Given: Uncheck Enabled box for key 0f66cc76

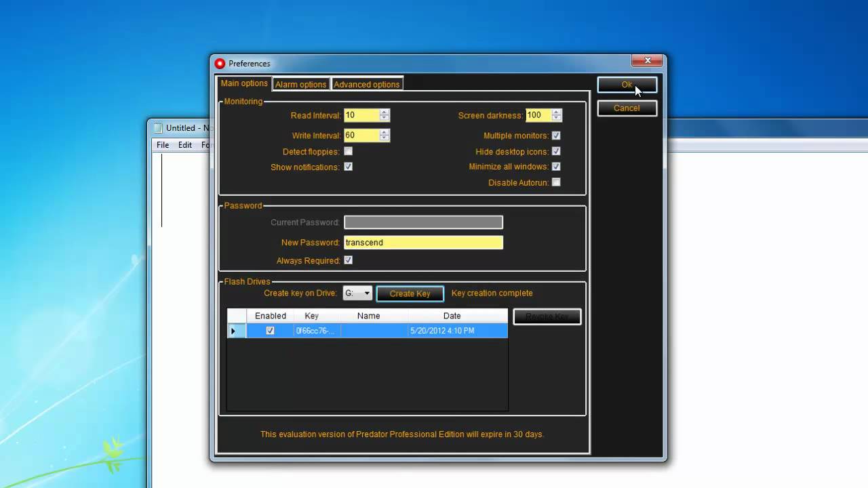Looking at the screenshot, I should coord(270,331).
